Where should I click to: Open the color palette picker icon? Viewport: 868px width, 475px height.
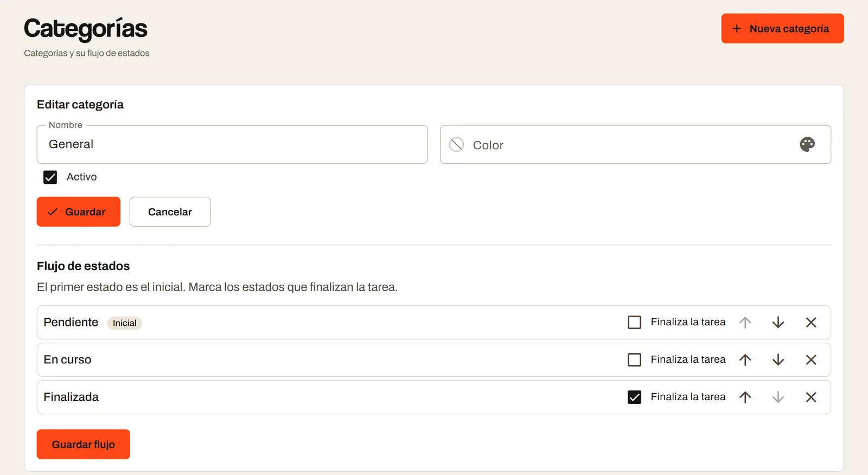[807, 144]
